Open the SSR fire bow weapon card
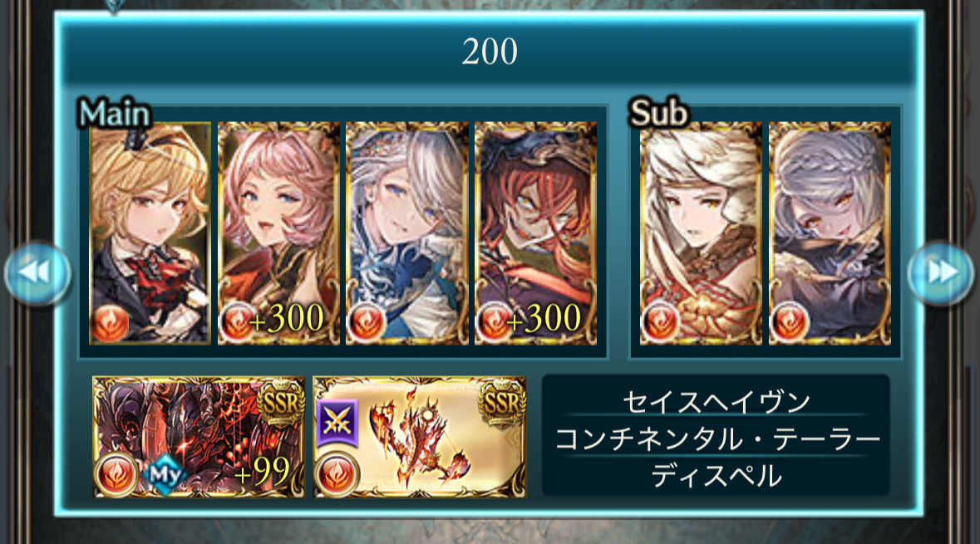Image resolution: width=980 pixels, height=544 pixels. pos(420,437)
